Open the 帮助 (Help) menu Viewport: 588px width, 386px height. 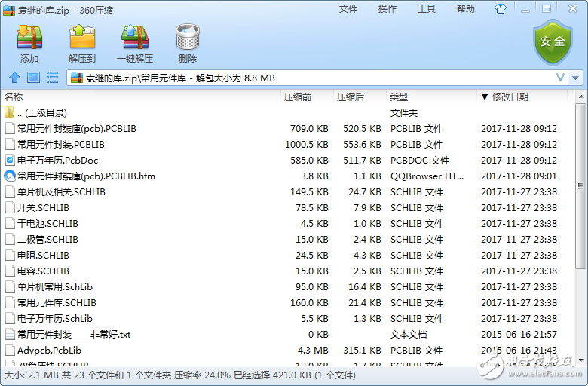(x=466, y=9)
